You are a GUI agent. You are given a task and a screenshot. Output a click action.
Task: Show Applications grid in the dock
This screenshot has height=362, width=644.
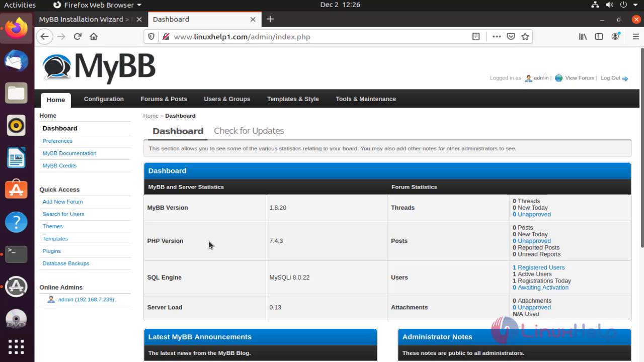click(x=16, y=347)
